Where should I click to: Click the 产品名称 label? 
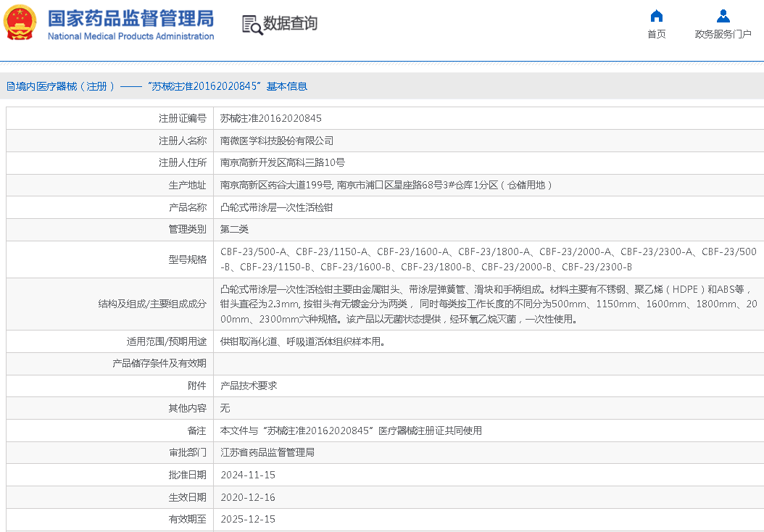tap(188, 207)
